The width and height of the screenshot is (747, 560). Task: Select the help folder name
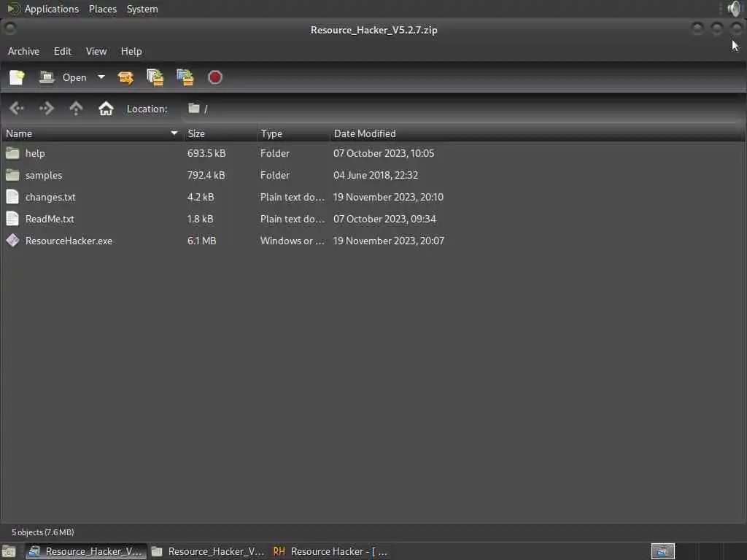(x=35, y=153)
